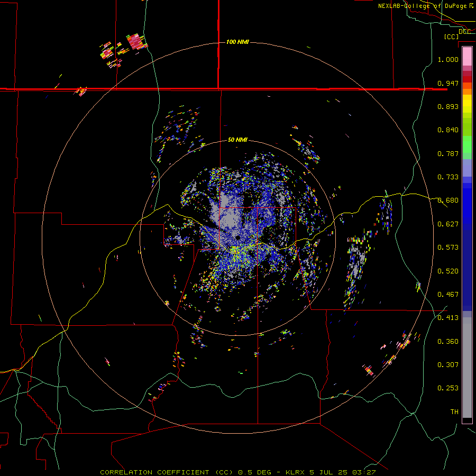Screen dimensions: 476x476
Task: Click the 0.413 scale label
Action: click(x=448, y=318)
